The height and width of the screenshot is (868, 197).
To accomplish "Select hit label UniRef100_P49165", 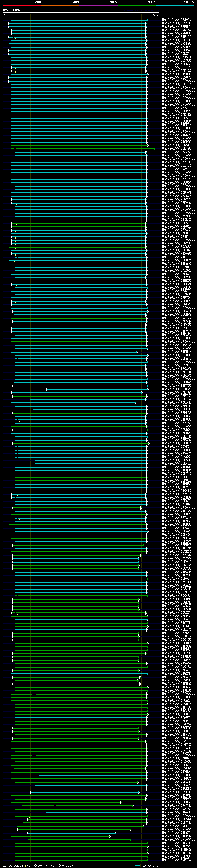I will pos(177,345).
